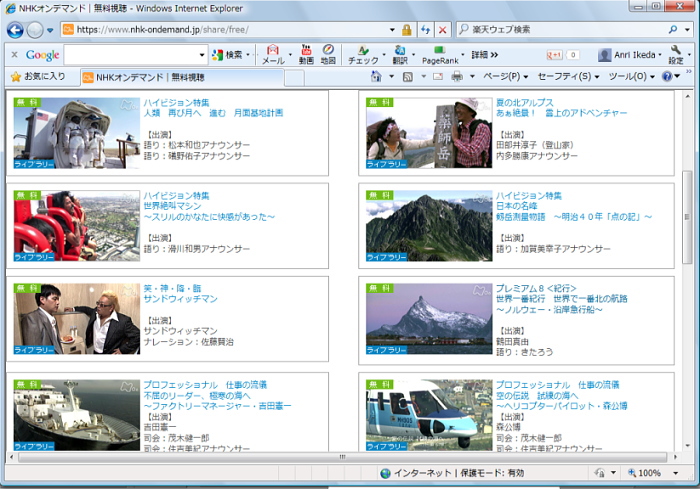Open the Home icon dropdown arrow
700x489 pixels.
[392, 77]
